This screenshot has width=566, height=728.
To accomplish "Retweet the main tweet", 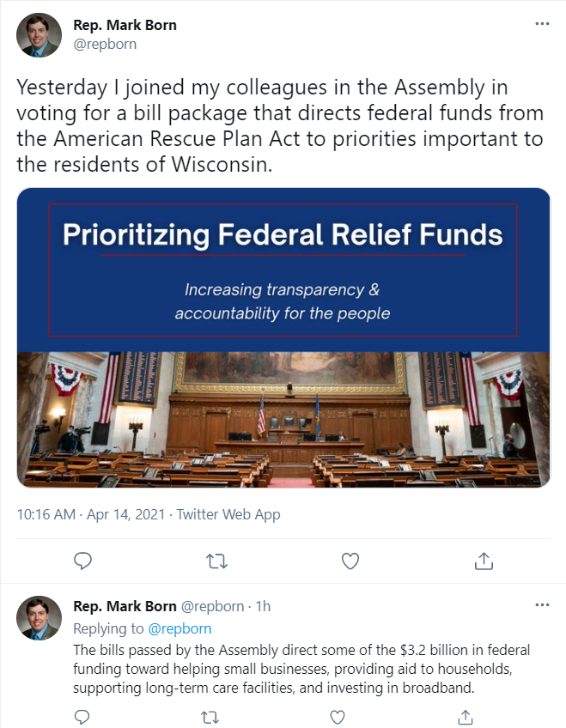I will coord(216,561).
